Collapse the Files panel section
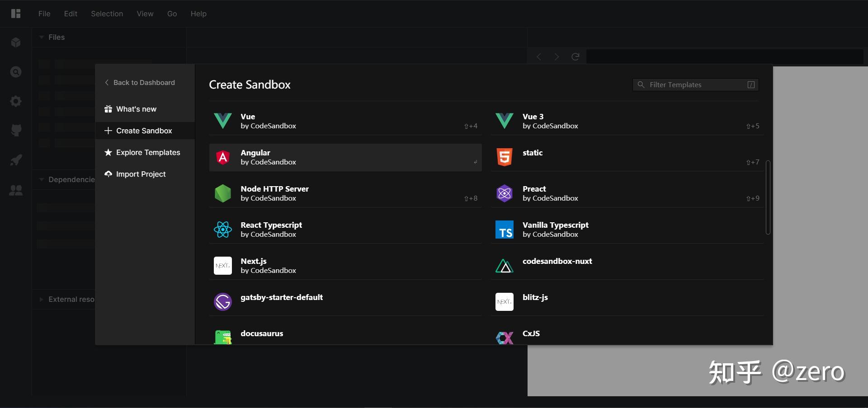The image size is (868, 408). point(42,37)
